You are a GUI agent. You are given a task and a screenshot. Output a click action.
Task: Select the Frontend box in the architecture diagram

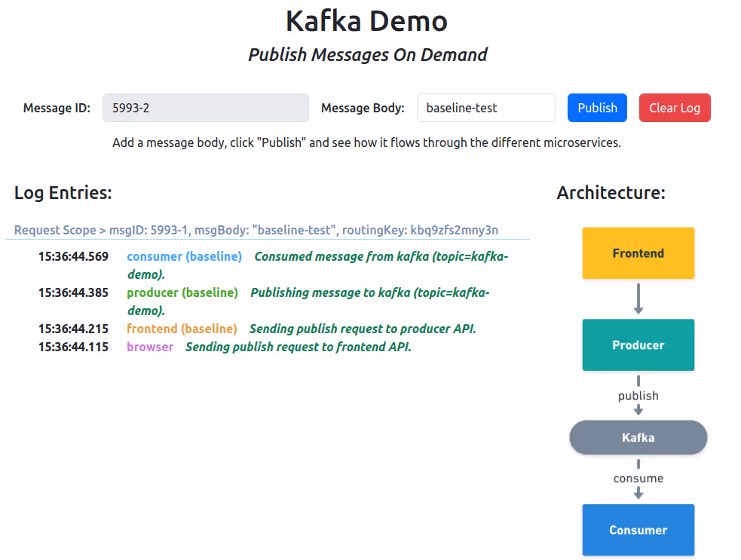[638, 253]
